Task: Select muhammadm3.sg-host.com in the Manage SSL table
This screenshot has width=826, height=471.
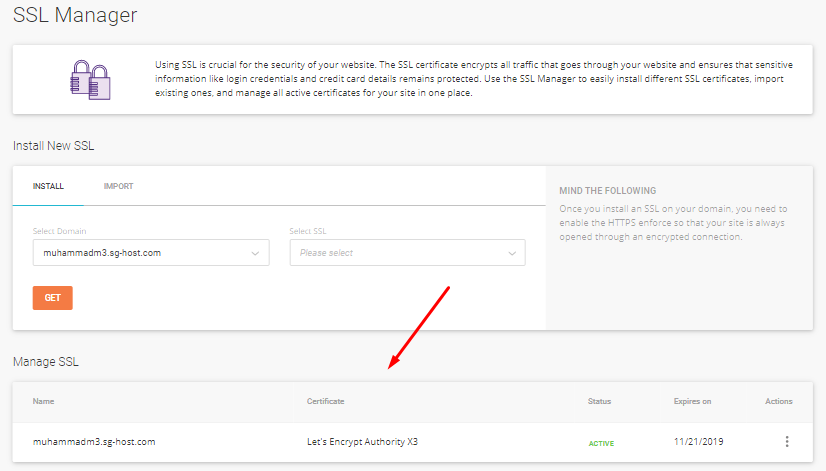Action: coord(94,441)
